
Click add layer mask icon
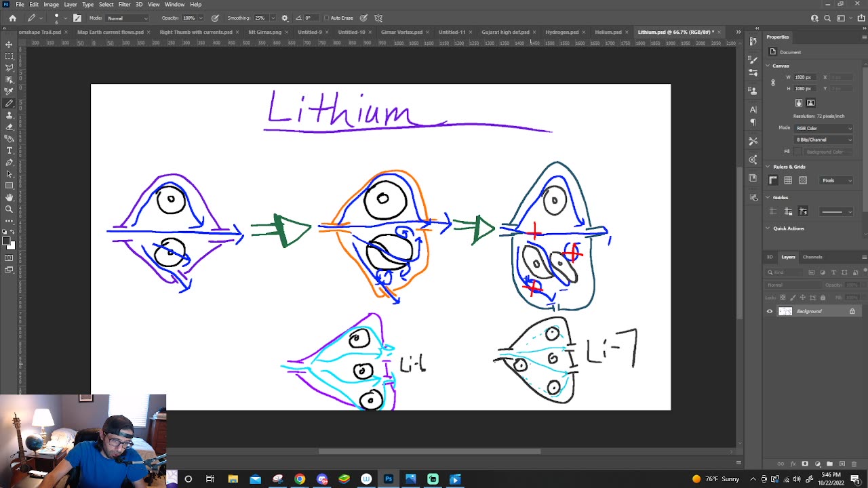point(805,464)
